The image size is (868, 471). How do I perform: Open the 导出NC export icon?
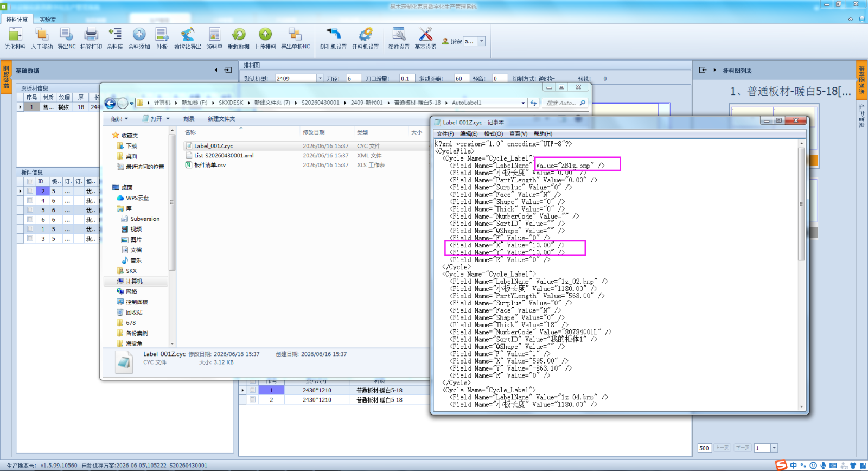click(66, 39)
